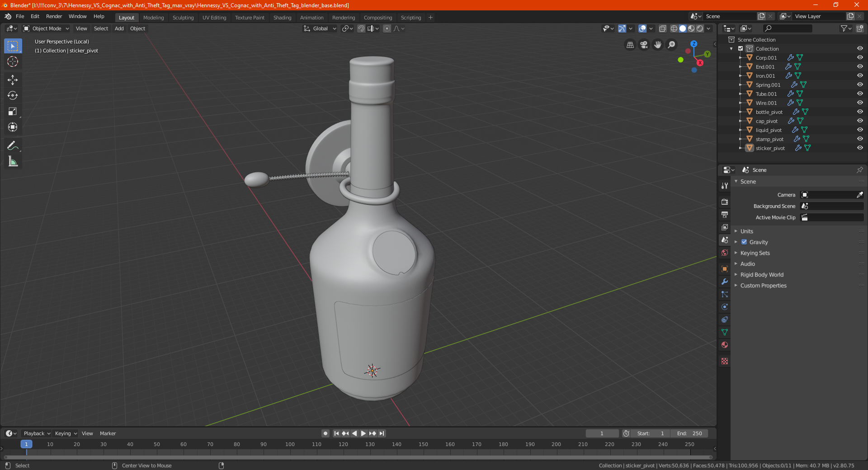Viewport: 868px width, 470px height.
Task: Play the animation forward
Action: click(363, 433)
